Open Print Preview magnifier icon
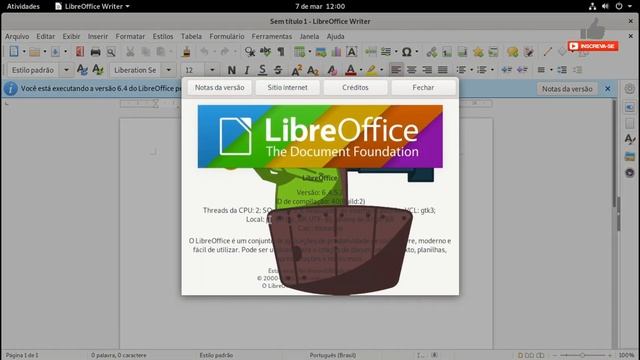 click(111, 52)
